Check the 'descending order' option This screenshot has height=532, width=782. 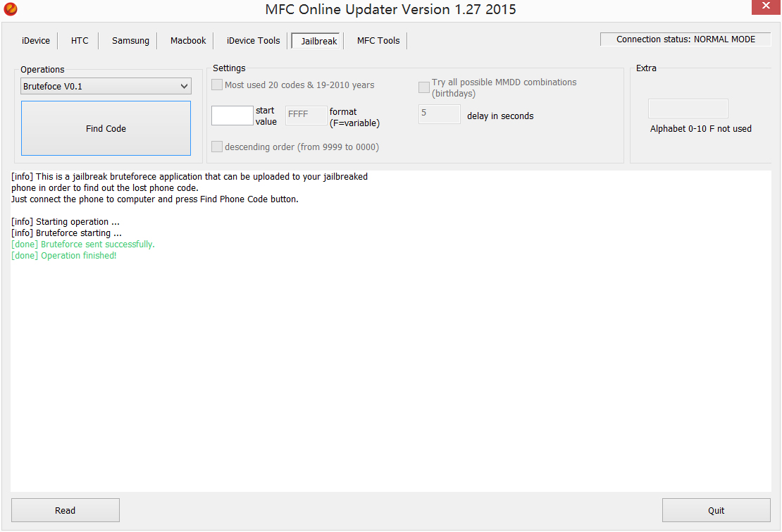tap(217, 147)
